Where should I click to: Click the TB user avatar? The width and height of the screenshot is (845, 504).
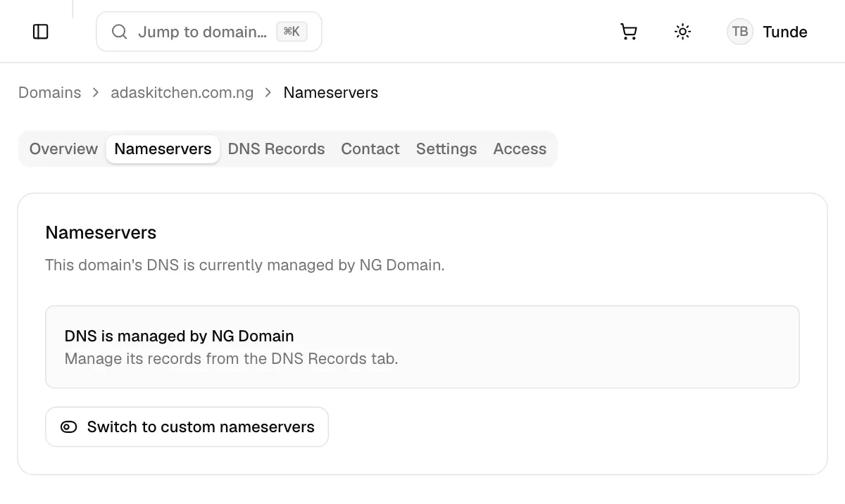[x=740, y=32]
